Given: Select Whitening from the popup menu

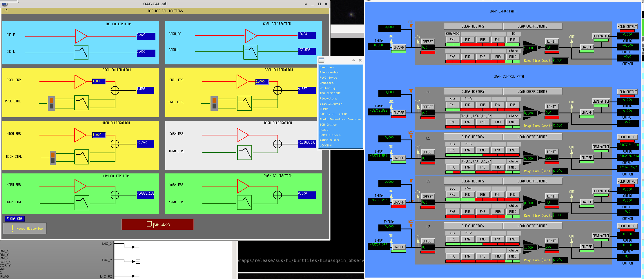Looking at the screenshot, I should tap(327, 88).
